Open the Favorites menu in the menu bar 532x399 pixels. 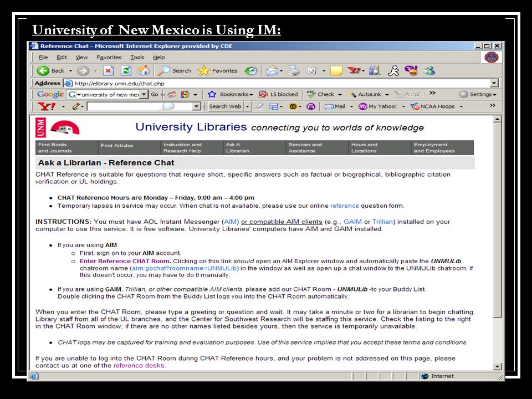coord(109,57)
